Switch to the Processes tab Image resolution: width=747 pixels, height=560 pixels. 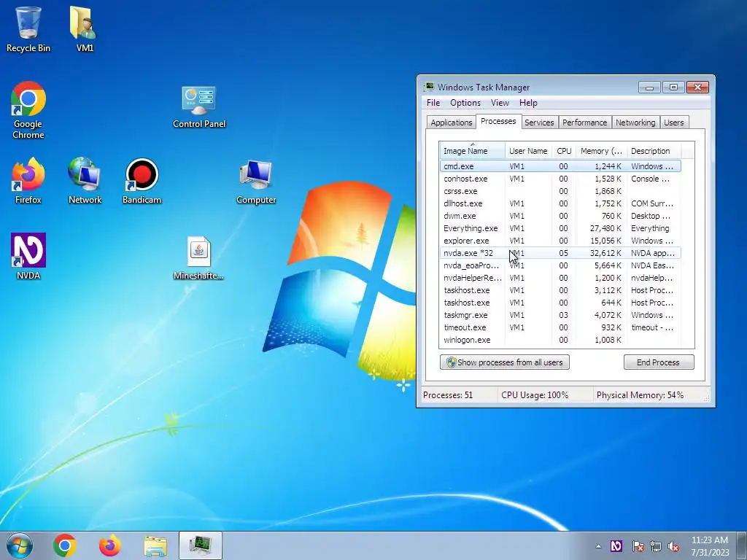coord(498,121)
